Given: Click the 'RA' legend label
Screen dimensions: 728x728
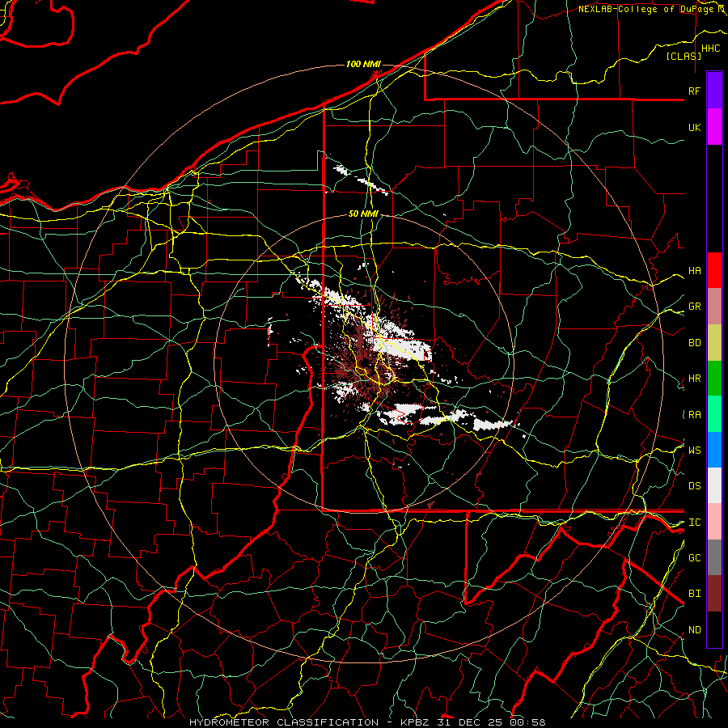Looking at the screenshot, I should [694, 415].
